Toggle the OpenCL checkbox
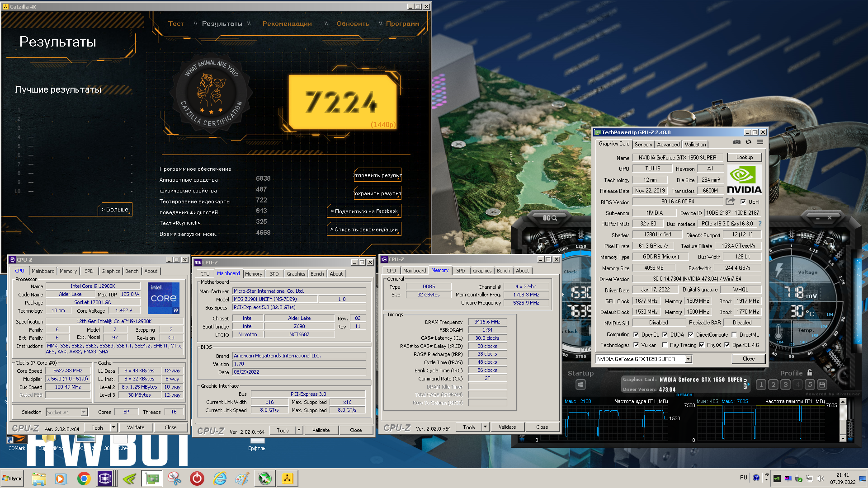The width and height of the screenshot is (868, 488). pos(636,335)
